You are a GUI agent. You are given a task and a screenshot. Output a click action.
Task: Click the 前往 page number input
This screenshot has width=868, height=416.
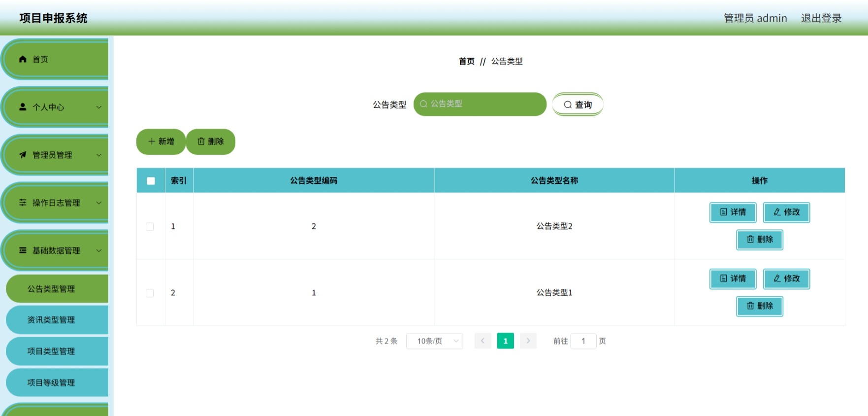click(x=583, y=341)
